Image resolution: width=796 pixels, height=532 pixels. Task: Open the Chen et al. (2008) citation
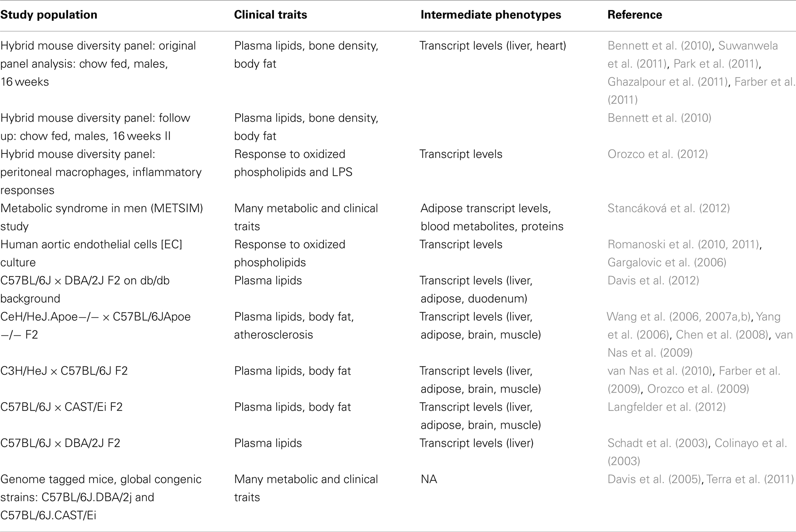pyautogui.click(x=721, y=335)
